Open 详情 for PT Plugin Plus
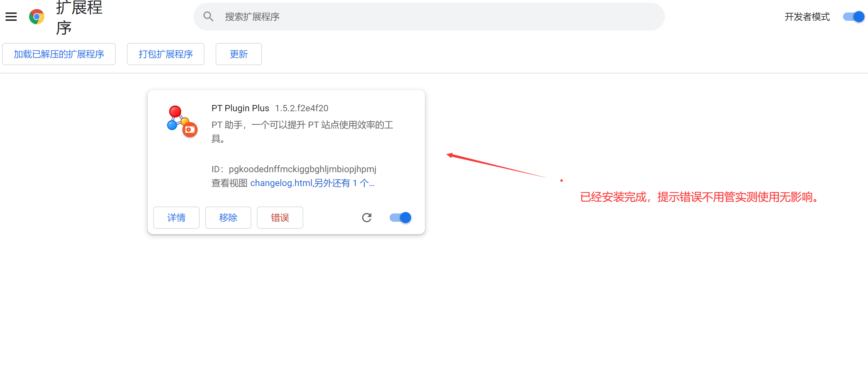The image size is (868, 386). coord(176,218)
